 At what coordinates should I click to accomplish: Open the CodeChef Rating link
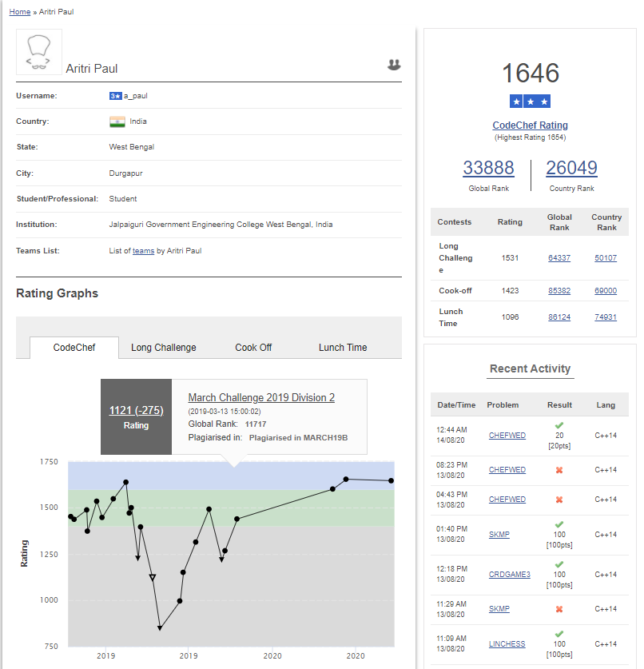530,125
